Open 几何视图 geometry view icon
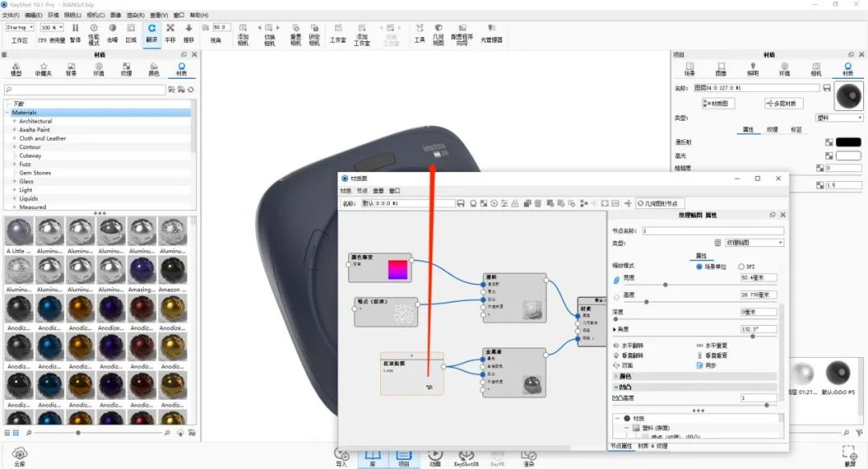Image resolution: width=868 pixels, height=469 pixels. pos(439,28)
